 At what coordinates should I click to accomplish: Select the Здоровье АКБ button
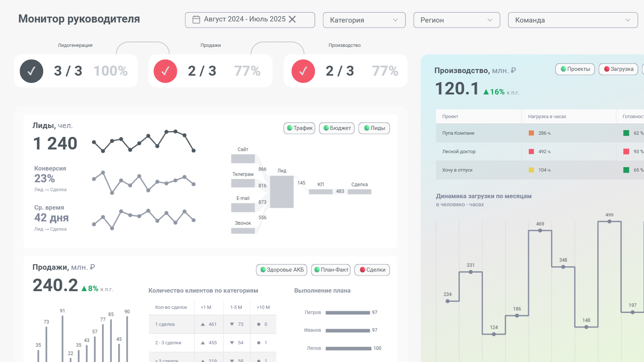click(x=282, y=270)
